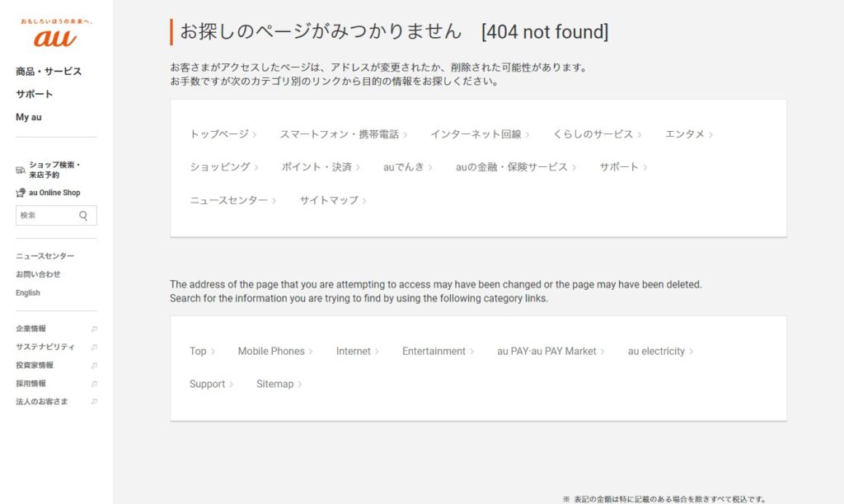
Task: Click external link icon beside 投資家情報
Action: [94, 366]
